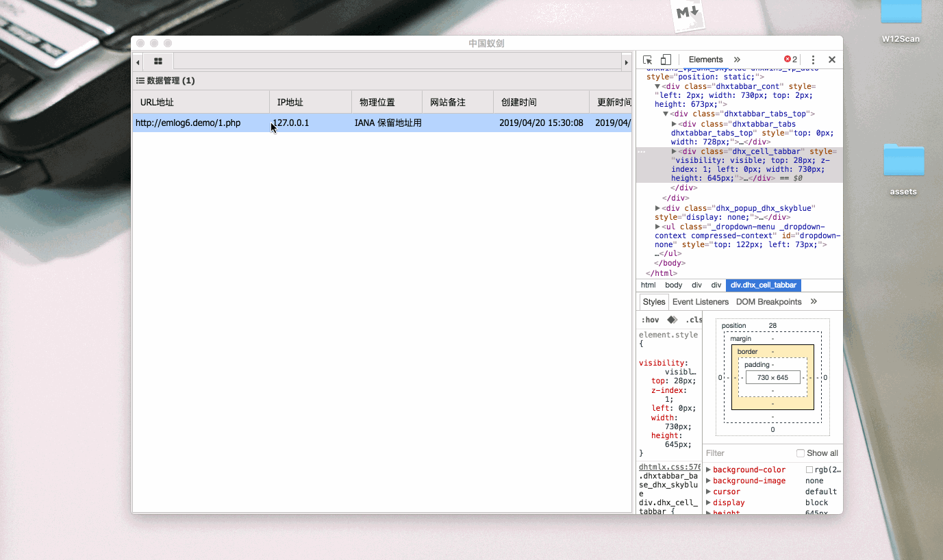Screen dimensions: 943x560
Task: Collapse the dhxtabbar_tabs_top div node
Action: coord(666,114)
